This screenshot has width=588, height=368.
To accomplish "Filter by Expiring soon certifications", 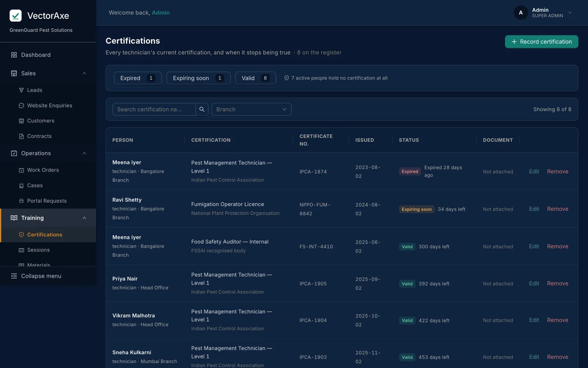I will [198, 78].
